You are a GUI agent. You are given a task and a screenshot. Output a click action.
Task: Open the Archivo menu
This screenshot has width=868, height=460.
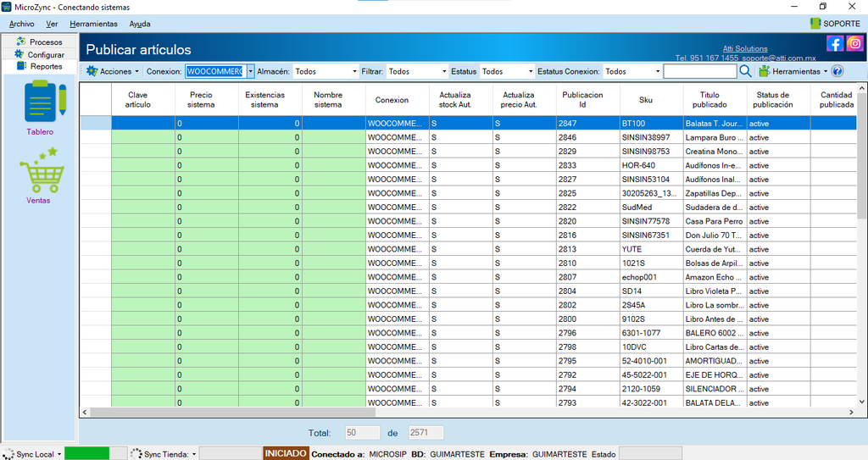[21, 24]
